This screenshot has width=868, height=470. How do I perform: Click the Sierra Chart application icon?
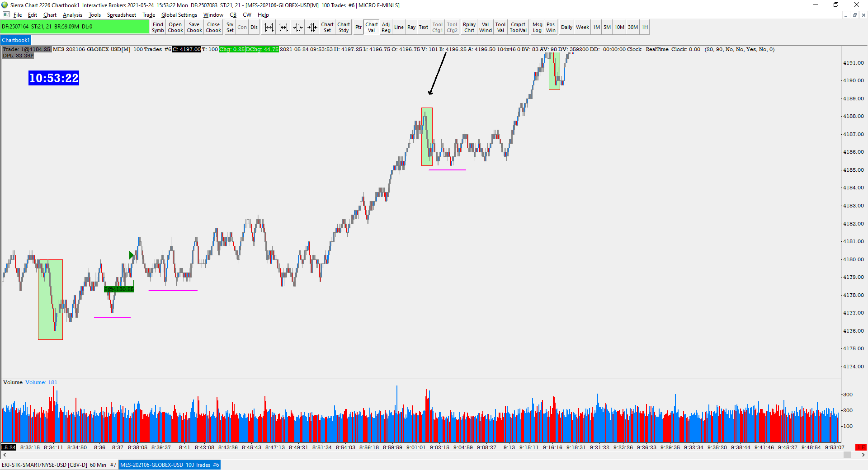click(5, 5)
